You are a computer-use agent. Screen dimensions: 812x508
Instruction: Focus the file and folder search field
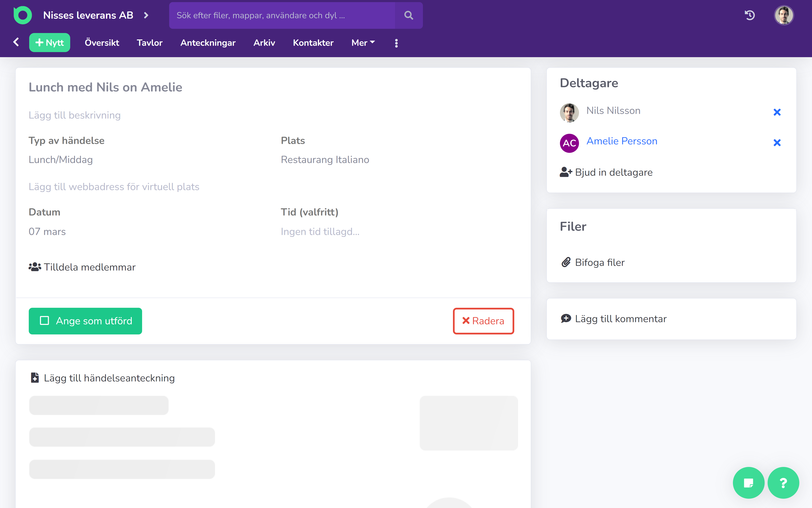click(282, 15)
